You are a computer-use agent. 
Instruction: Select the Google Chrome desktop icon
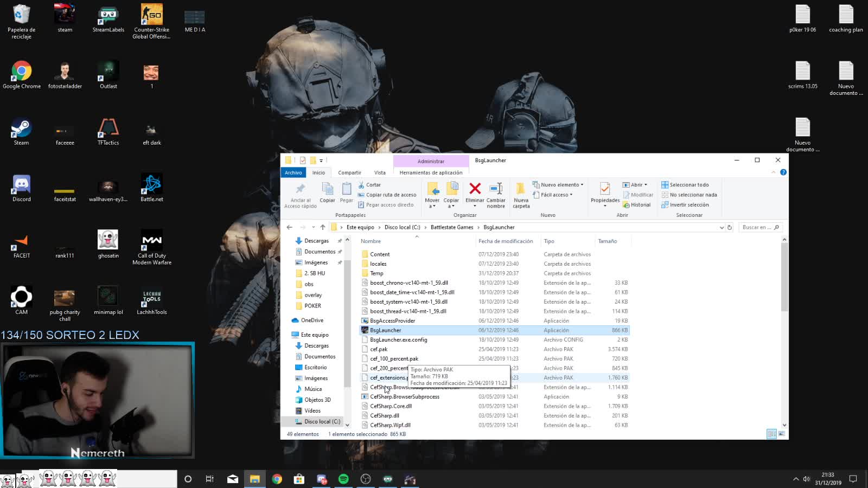pos(22,75)
